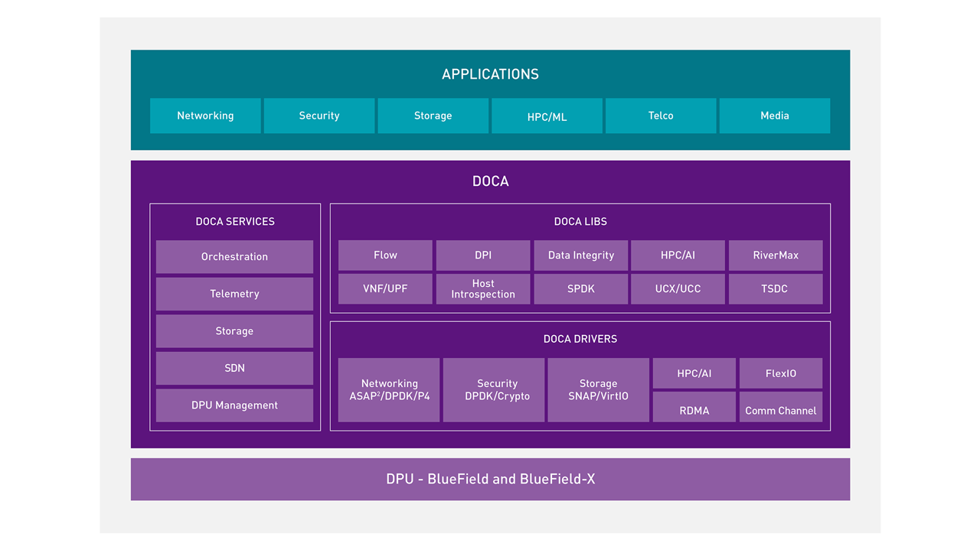980x550 pixels.
Task: Click the Storage box under Applications
Action: click(x=433, y=116)
